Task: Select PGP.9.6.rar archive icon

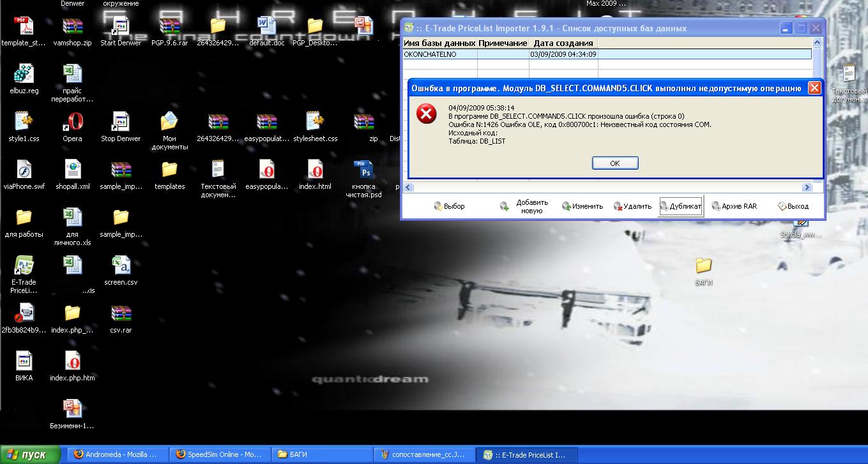Action: tap(169, 32)
